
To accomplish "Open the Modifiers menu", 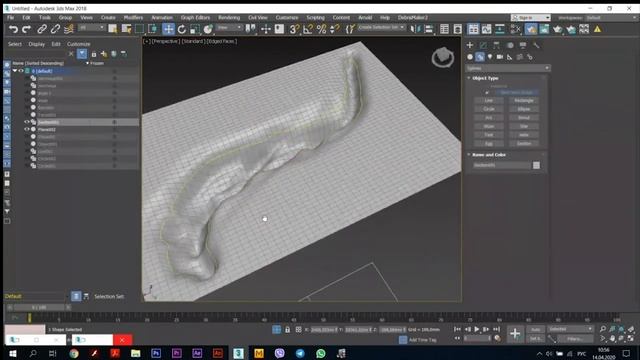I will [133, 18].
